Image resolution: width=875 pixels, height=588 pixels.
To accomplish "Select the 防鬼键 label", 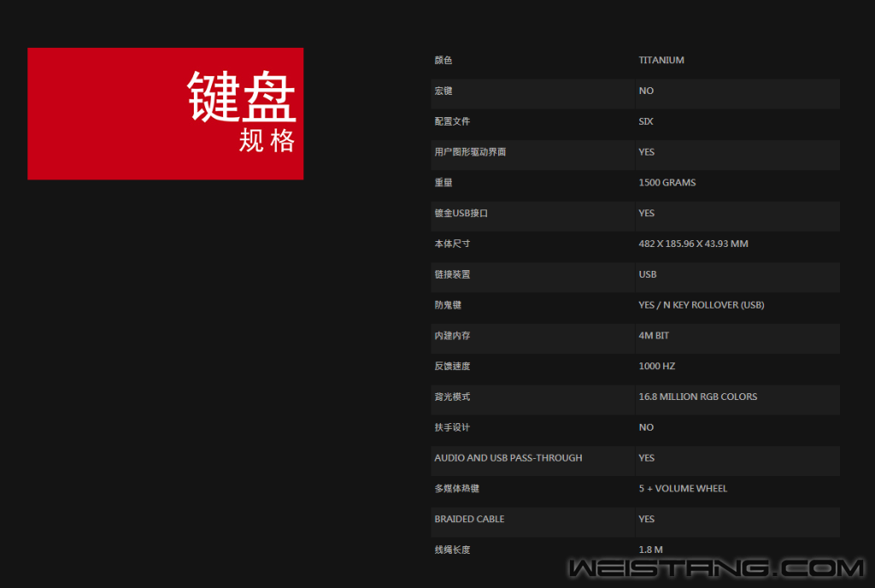I will [x=448, y=305].
